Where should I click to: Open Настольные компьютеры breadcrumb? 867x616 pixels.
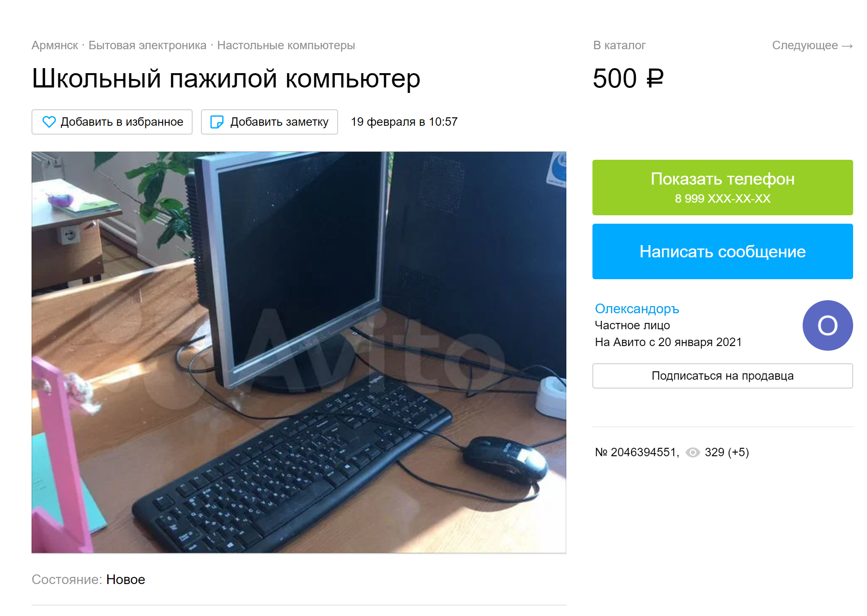[x=286, y=45]
